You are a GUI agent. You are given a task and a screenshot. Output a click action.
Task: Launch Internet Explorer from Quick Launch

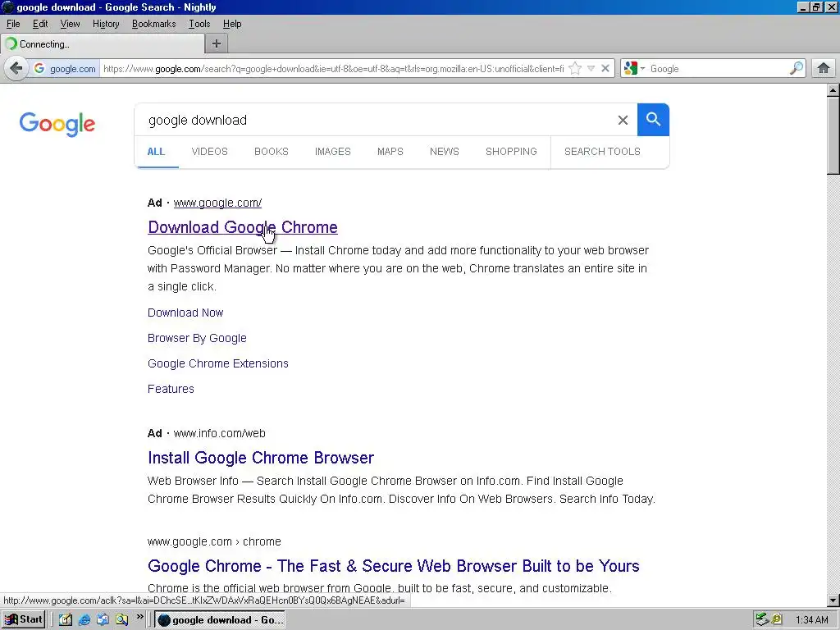pyautogui.click(x=84, y=620)
